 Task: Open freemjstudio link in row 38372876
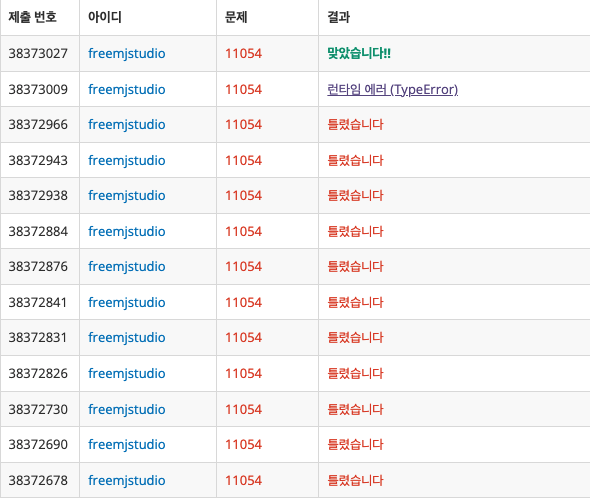tap(126, 267)
